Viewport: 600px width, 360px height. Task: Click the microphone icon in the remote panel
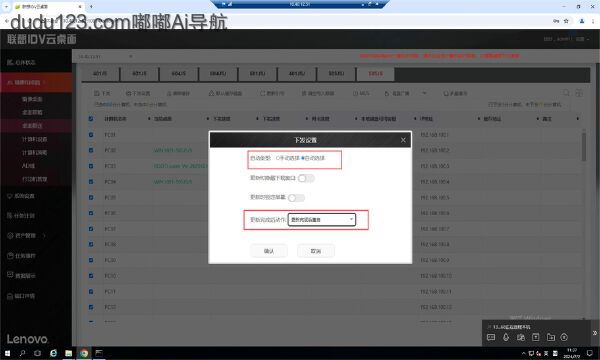506,337
